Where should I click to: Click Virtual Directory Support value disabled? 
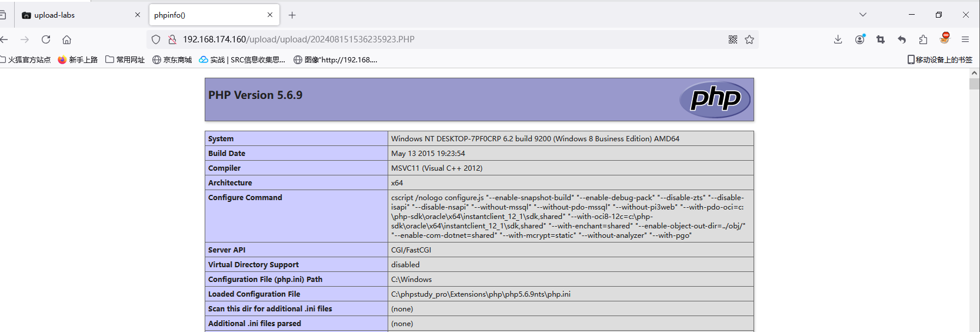(405, 265)
